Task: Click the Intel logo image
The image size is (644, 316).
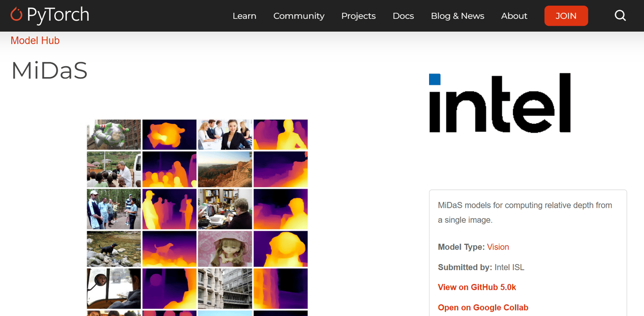Action: click(x=500, y=103)
